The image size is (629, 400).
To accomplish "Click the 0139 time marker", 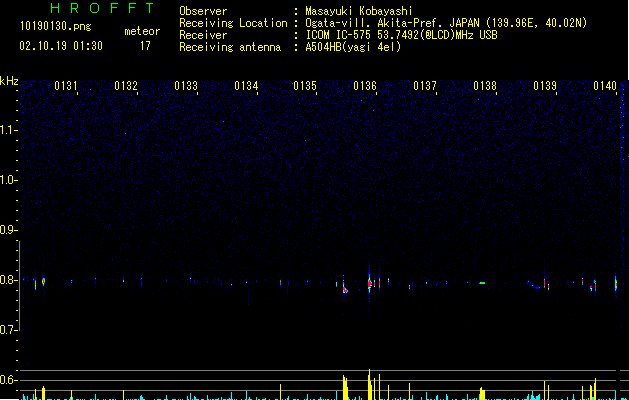I will tap(545, 86).
